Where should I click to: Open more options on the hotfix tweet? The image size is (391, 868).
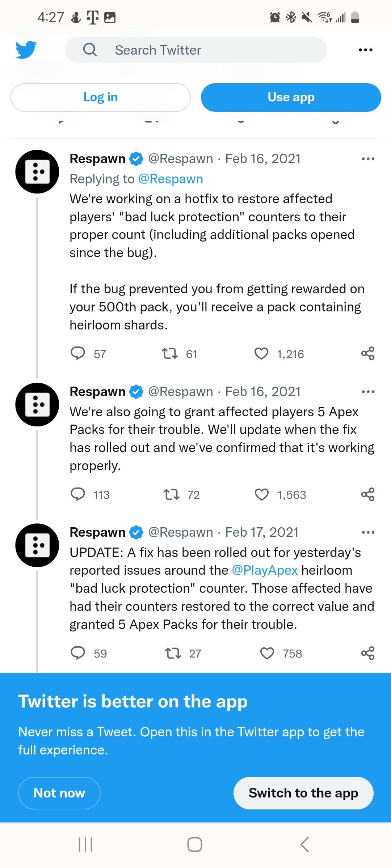coord(368,159)
